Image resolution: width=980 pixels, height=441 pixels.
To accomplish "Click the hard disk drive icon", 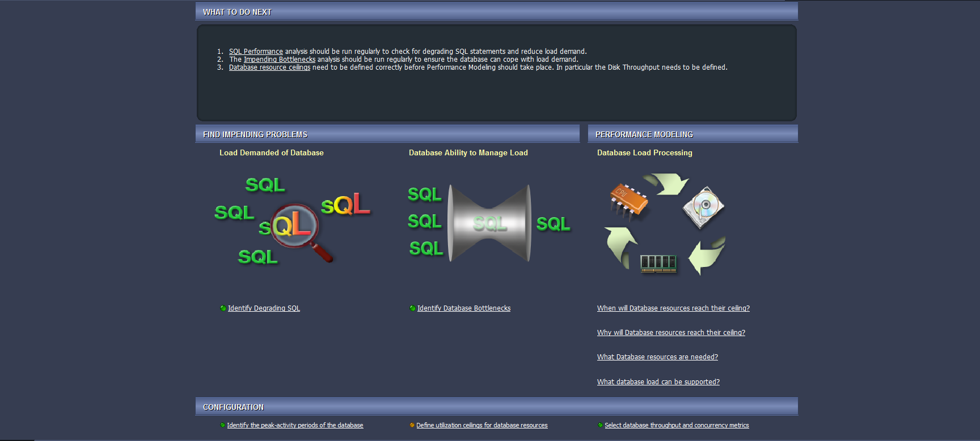I will tap(704, 207).
